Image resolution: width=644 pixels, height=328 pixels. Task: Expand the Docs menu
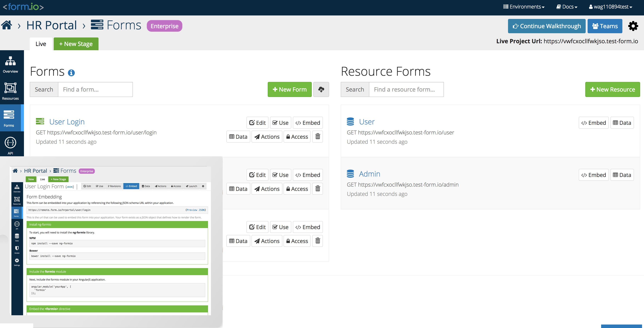(x=566, y=7)
